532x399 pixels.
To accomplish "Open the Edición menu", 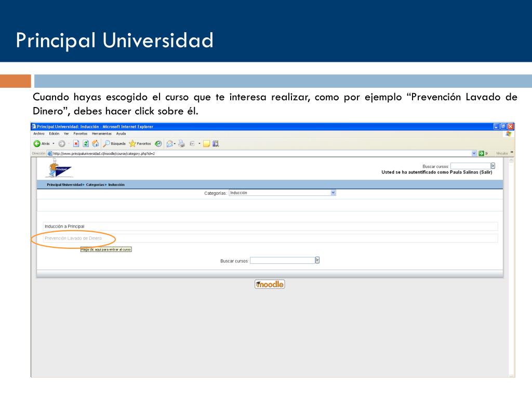I will [54, 134].
